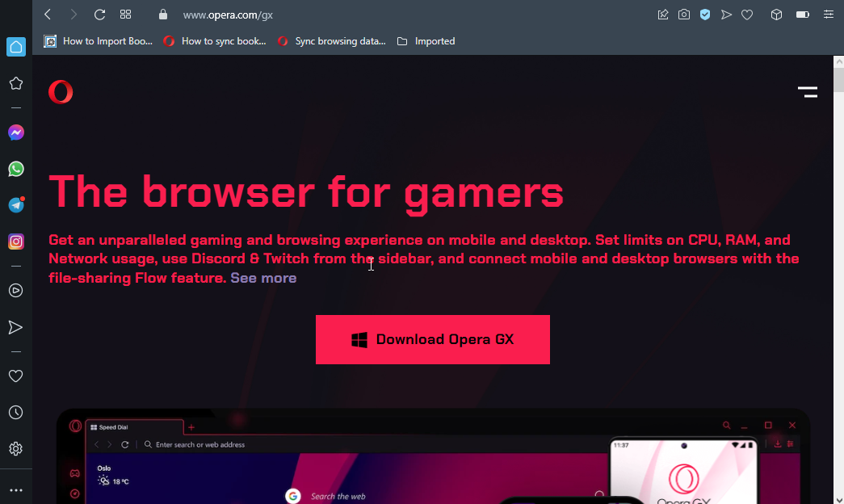Open the extensions cube icon
The image size is (844, 504).
(x=776, y=15)
